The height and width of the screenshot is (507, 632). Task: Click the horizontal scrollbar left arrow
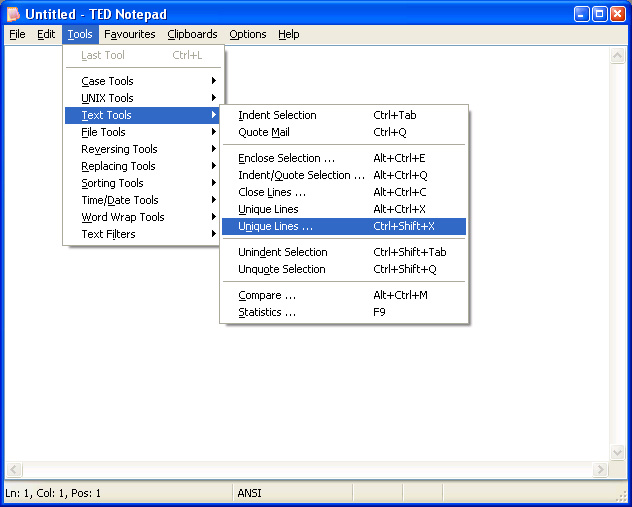14,470
